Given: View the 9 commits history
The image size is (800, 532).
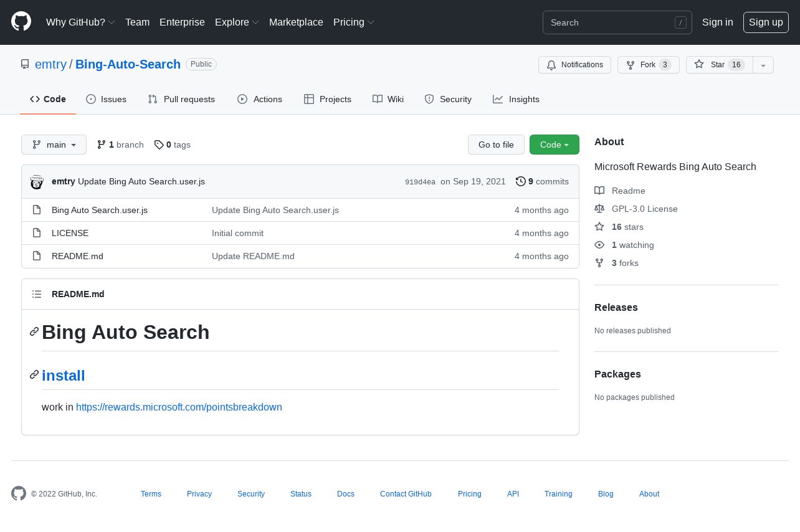Looking at the screenshot, I should tap(542, 181).
